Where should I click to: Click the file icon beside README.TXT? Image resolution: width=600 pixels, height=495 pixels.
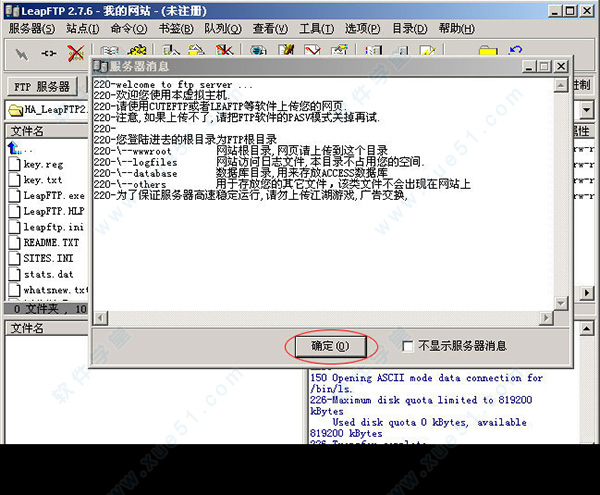(14, 243)
